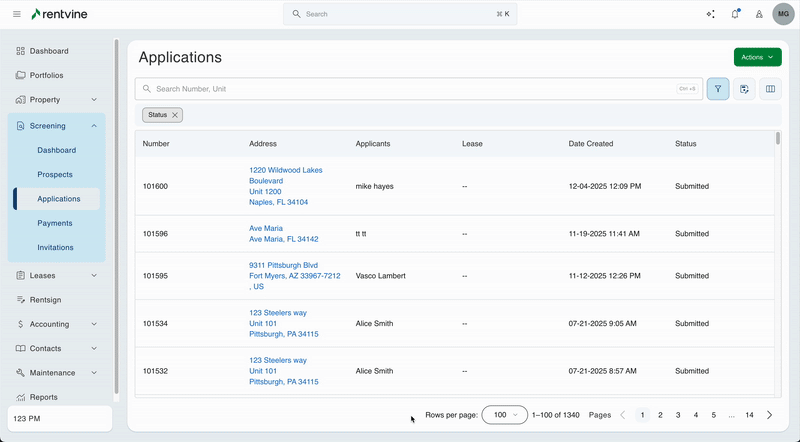Click the next page arrow
The width and height of the screenshot is (800, 442).
(769, 414)
